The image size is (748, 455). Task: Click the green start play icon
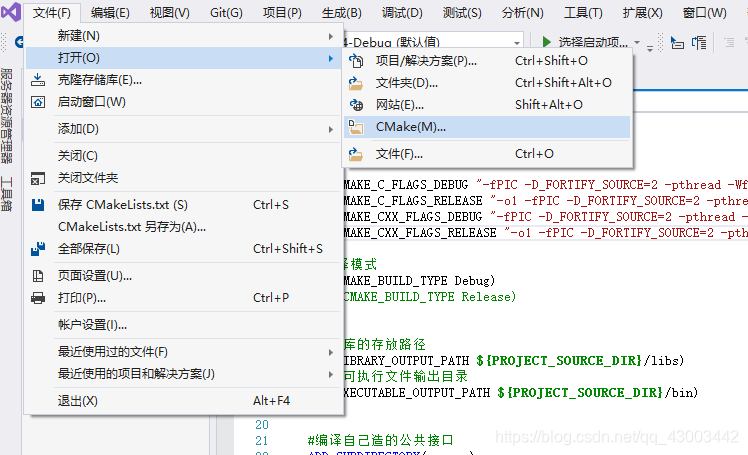[x=547, y=42]
